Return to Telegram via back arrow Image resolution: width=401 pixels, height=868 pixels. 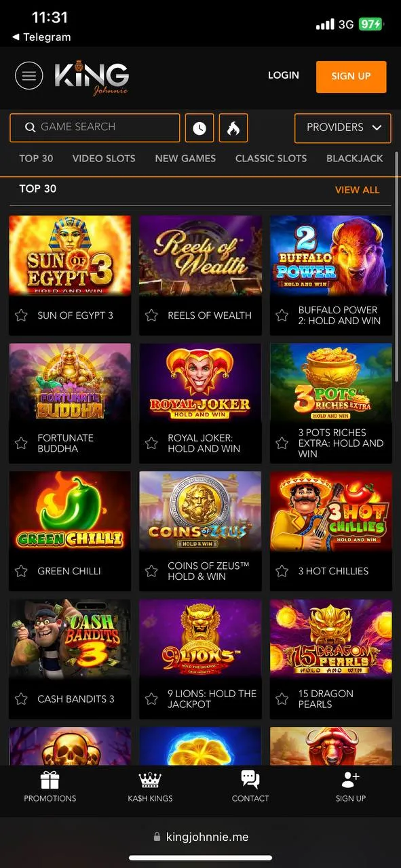pos(16,37)
